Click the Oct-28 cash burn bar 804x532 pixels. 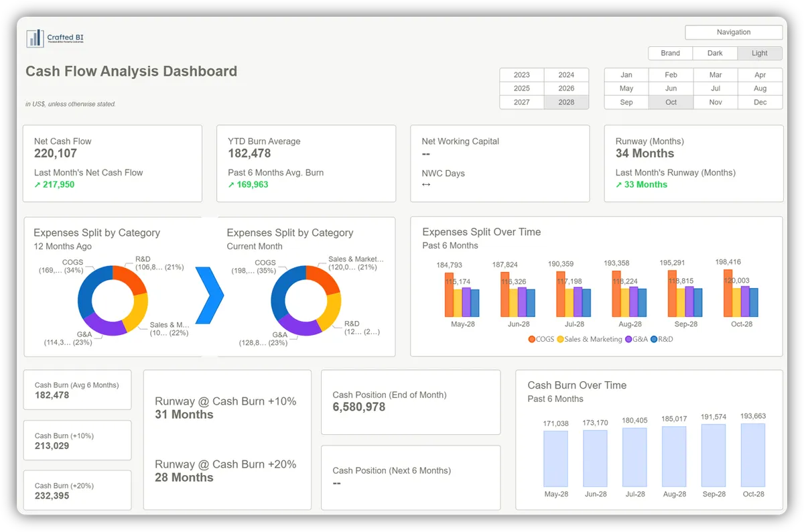(753, 455)
